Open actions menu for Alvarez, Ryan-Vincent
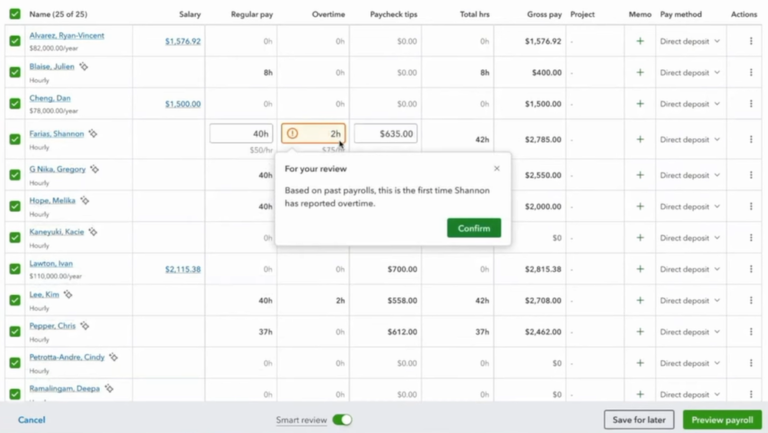 click(751, 41)
